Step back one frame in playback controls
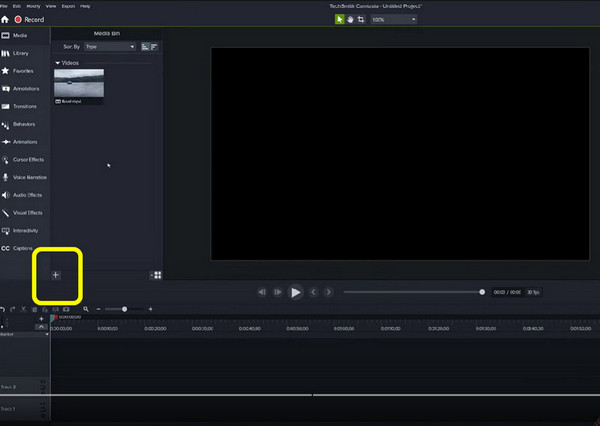Screen dimensions: 600x426 click(262, 292)
